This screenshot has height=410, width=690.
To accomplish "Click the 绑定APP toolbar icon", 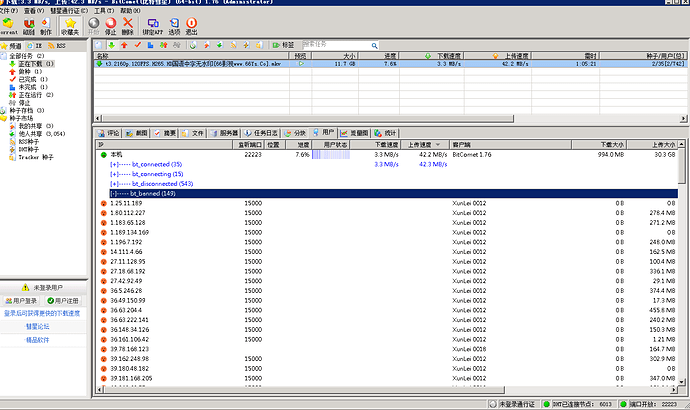I will coord(153,26).
